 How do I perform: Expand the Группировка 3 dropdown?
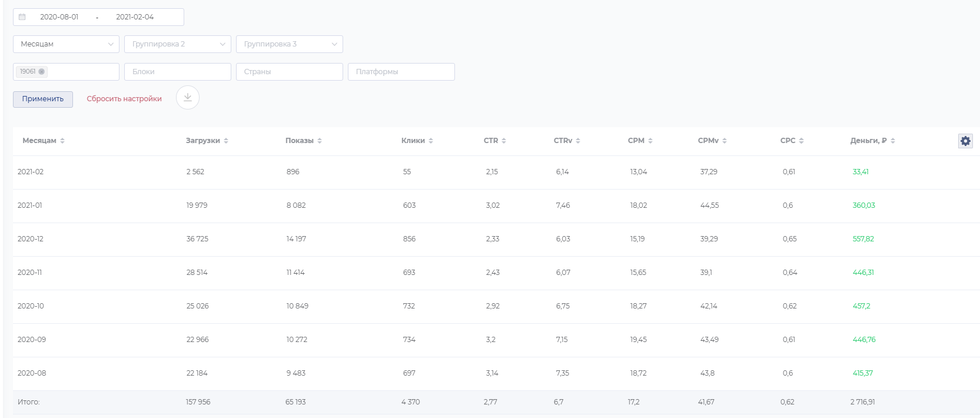tap(290, 44)
